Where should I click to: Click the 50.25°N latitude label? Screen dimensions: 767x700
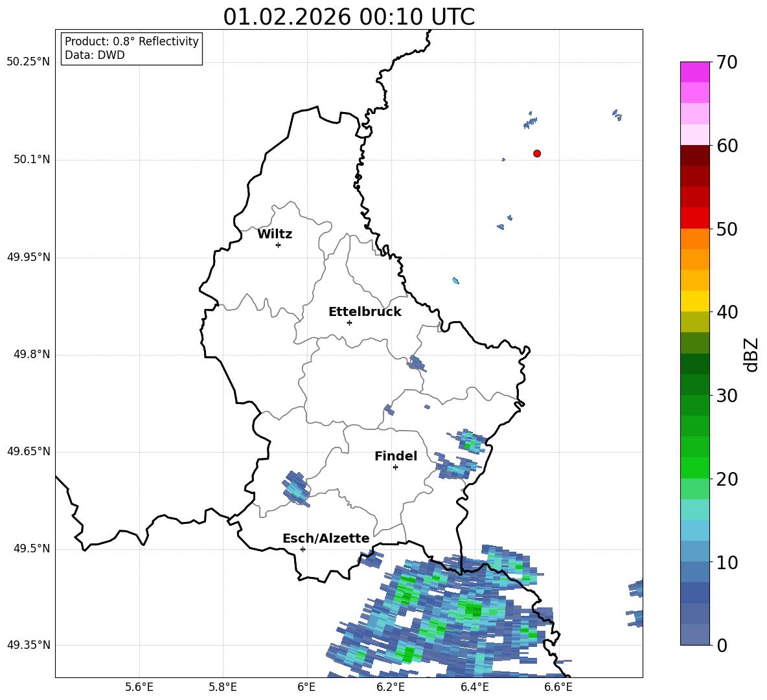click(29, 62)
